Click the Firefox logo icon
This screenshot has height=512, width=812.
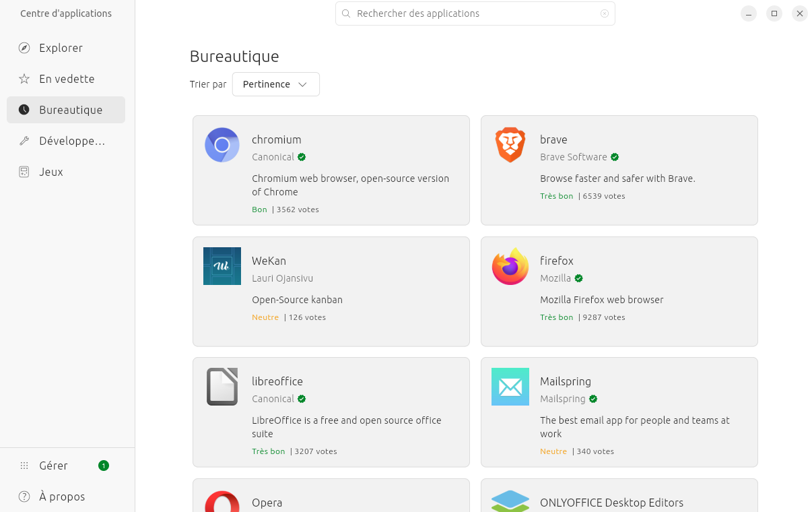[x=510, y=266]
